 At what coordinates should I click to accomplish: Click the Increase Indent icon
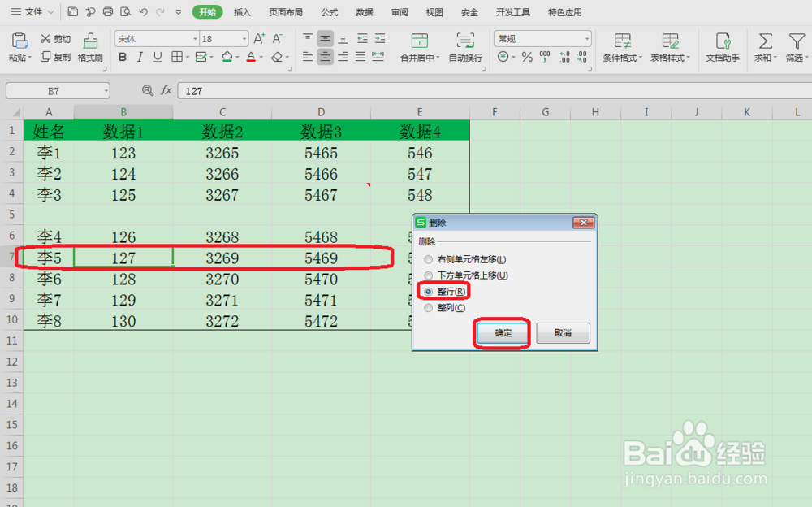click(380, 38)
